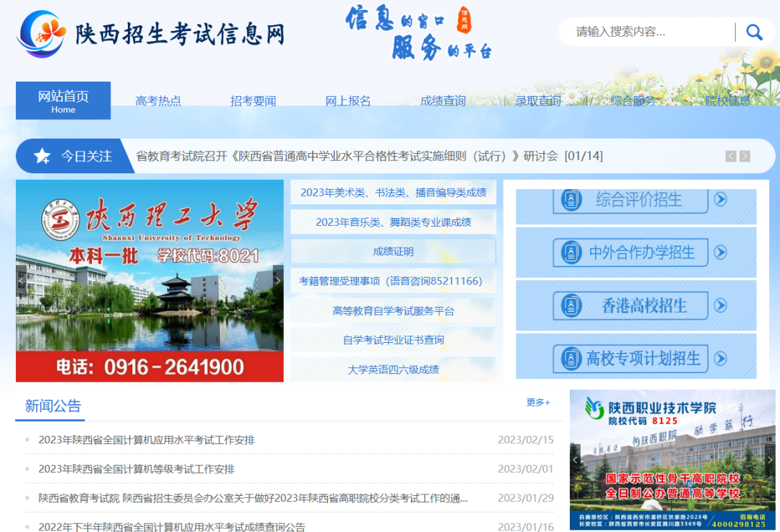Open 大学英语四六级成绩 link
This screenshot has height=532, width=780.
coord(394,370)
